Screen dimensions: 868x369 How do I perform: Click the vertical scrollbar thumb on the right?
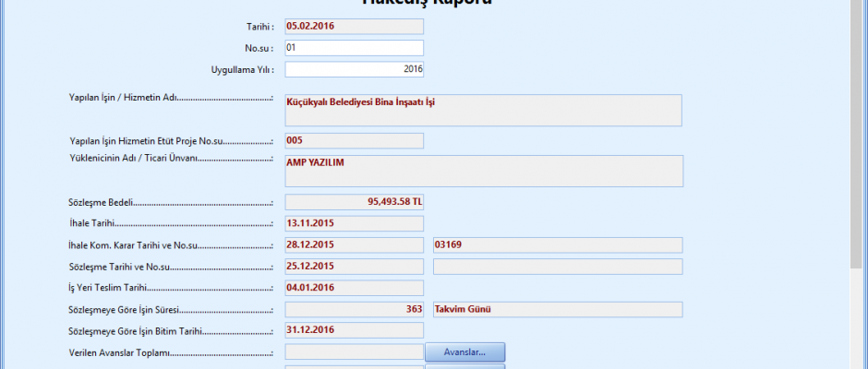coord(858,138)
